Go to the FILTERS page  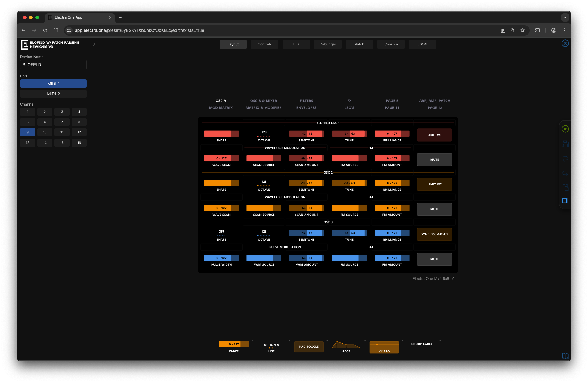coord(306,101)
